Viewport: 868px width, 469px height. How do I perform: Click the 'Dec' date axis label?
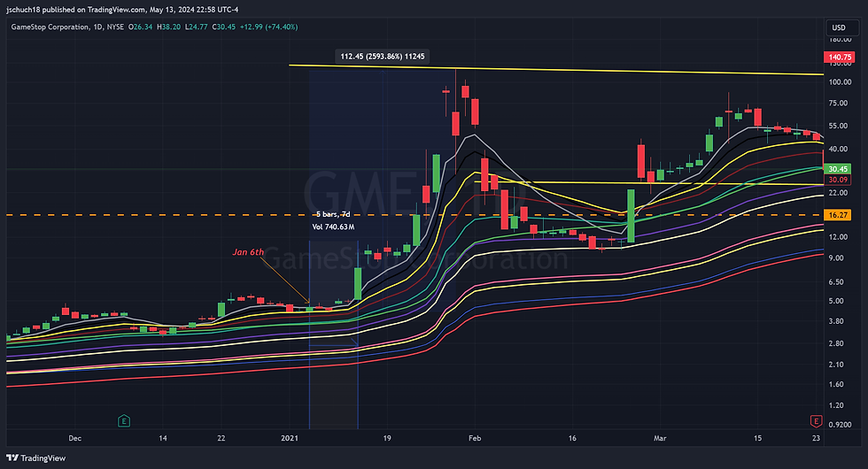point(74,438)
